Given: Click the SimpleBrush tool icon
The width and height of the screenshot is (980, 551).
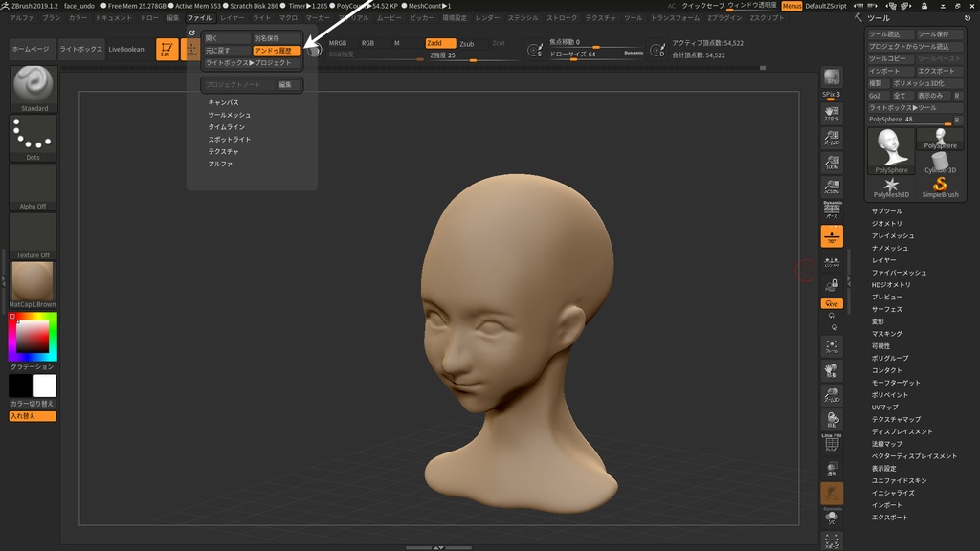Looking at the screenshot, I should (x=940, y=187).
